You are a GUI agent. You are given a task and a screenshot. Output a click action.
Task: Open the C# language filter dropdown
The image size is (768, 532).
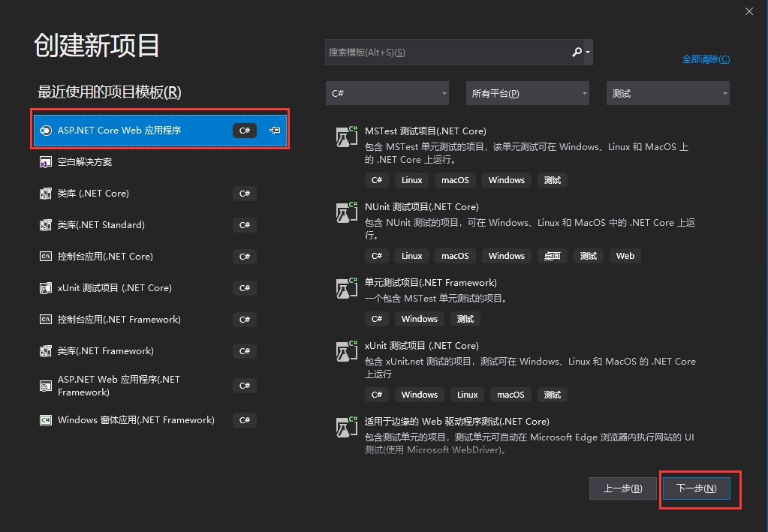pos(387,93)
